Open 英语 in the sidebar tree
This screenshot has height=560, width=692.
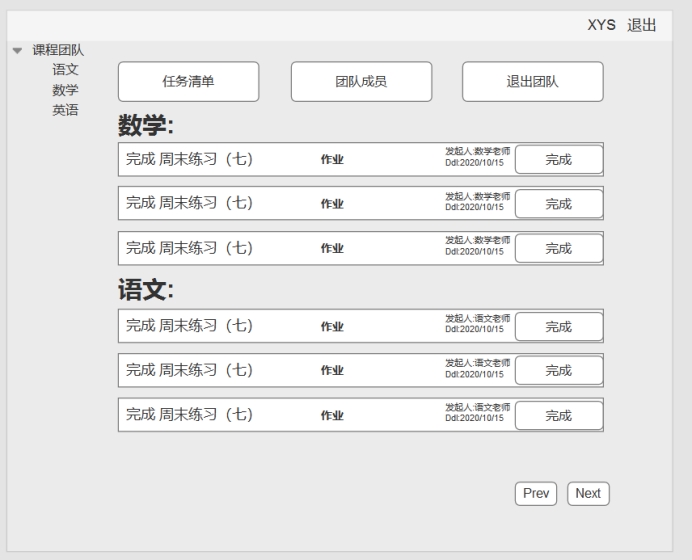[x=65, y=110]
